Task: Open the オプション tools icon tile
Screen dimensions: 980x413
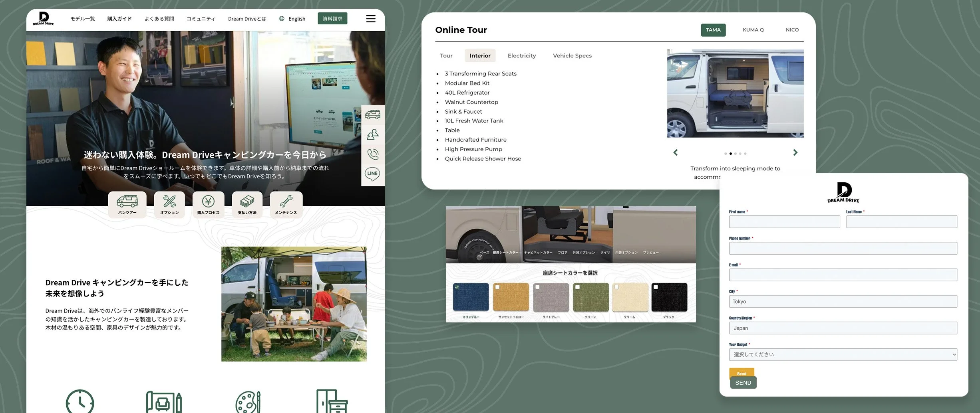Action: (169, 205)
